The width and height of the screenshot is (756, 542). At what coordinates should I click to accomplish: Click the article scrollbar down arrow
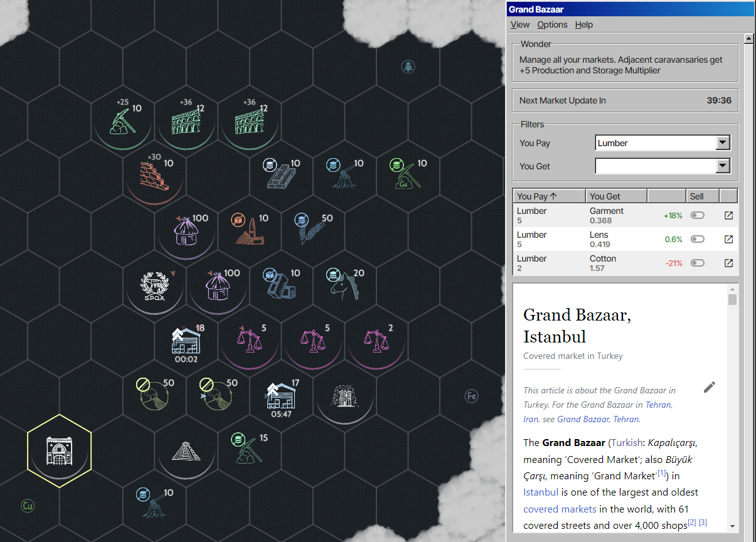tap(732, 526)
